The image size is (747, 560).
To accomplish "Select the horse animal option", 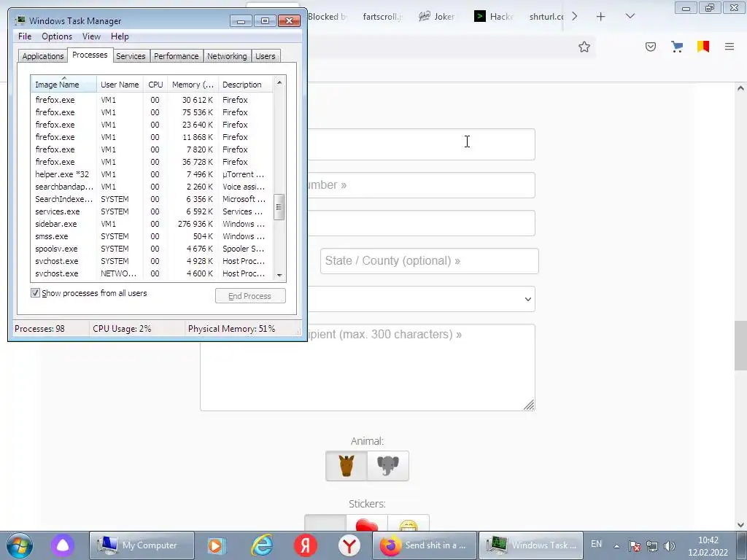I will coord(347,466).
